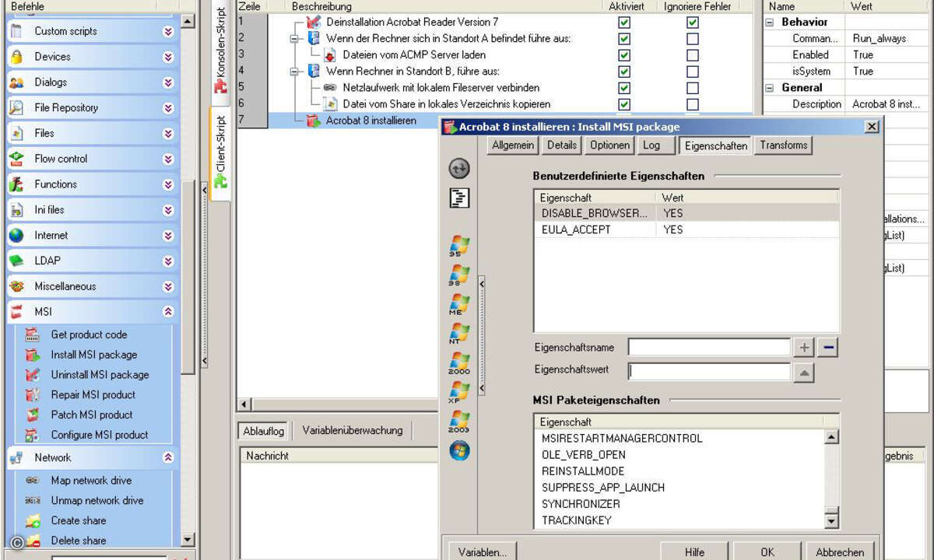Image resolution: width=934 pixels, height=560 pixels.
Task: Collapse the row 2 Standort A tree node
Action: (293, 39)
